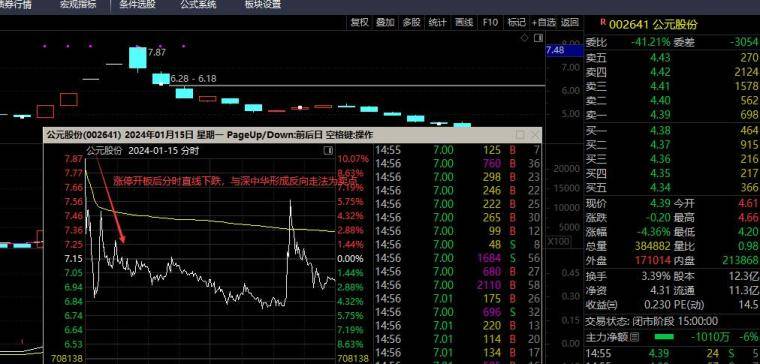Click the 6.28 - 6.18 gap label
This screenshot has height=364, width=760.
click(x=194, y=79)
